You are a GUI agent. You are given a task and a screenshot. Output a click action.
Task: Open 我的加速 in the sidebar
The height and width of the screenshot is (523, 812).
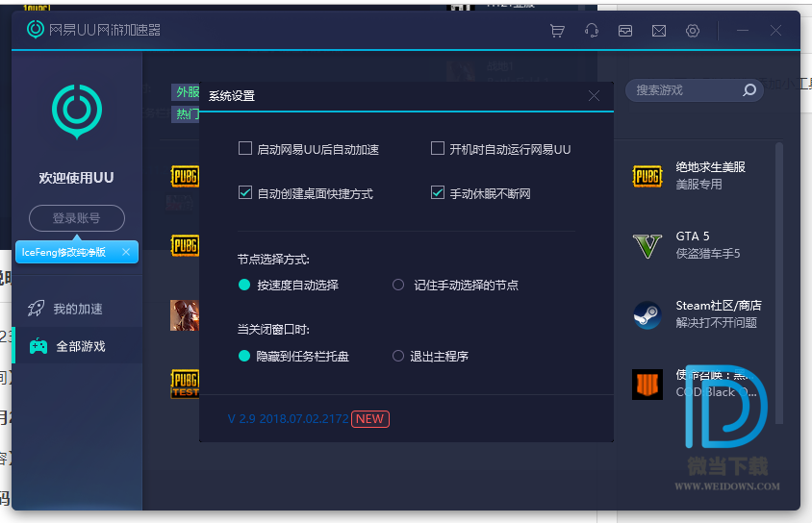click(77, 309)
